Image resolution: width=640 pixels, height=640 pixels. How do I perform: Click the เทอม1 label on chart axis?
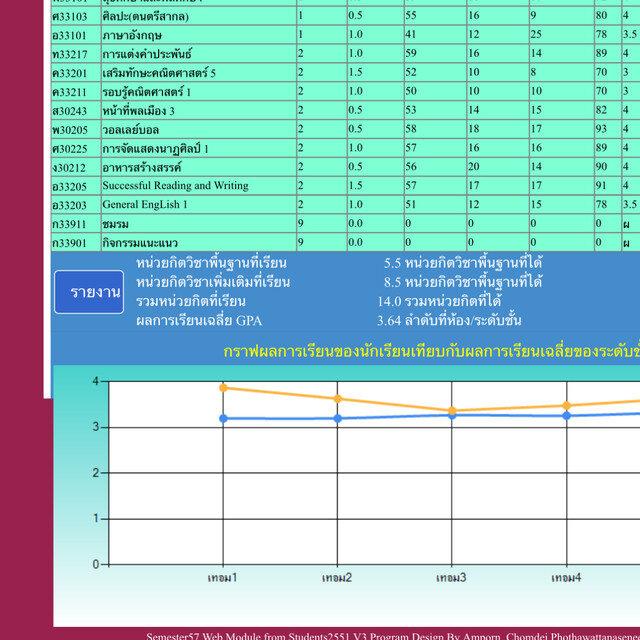(x=223, y=579)
